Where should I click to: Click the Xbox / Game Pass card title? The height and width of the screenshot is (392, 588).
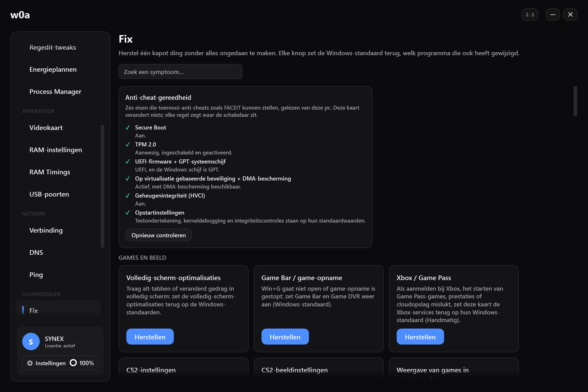pyautogui.click(x=424, y=278)
